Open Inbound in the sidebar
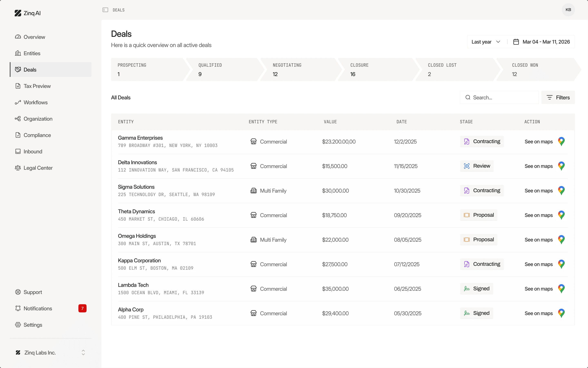 (51, 151)
